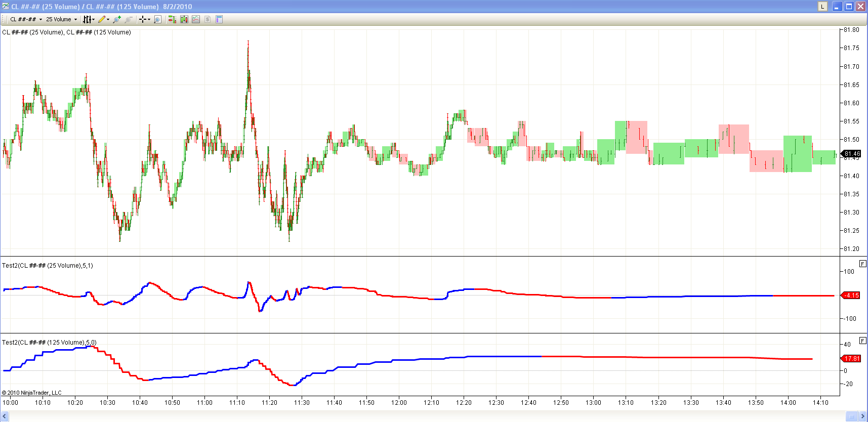This screenshot has height=422, width=868.
Task: Click the -4.15 indicator value marker
Action: tap(850, 296)
